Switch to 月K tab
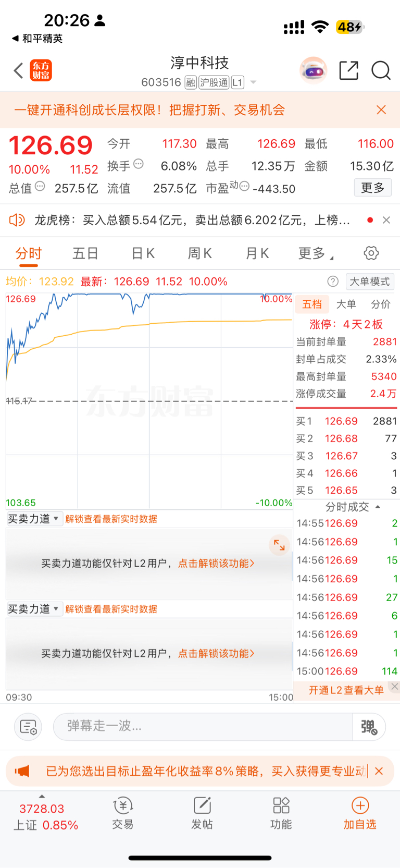Viewport: 400px width, 868px height. pos(257,253)
